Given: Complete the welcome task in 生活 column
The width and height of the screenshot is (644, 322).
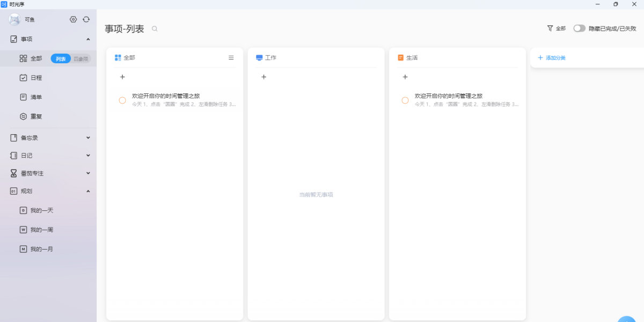Looking at the screenshot, I should [405, 100].
